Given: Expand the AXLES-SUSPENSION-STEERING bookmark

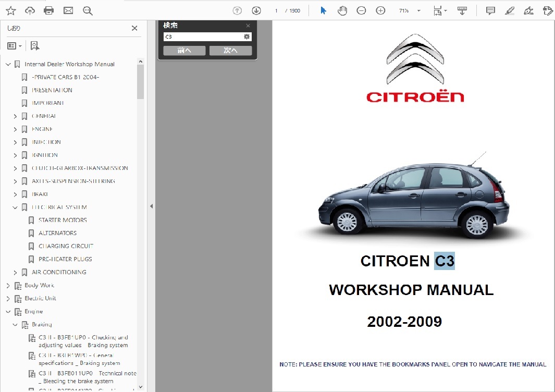Looking at the screenshot, I should pos(15,181).
